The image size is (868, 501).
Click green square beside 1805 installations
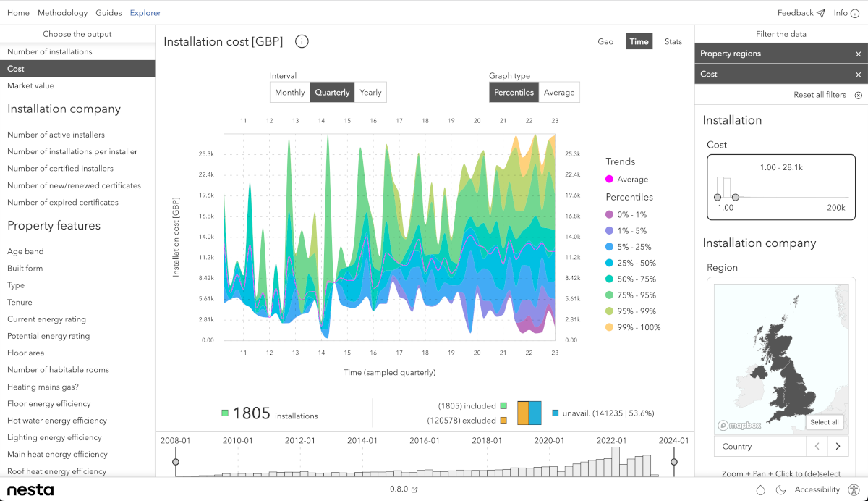pyautogui.click(x=225, y=413)
